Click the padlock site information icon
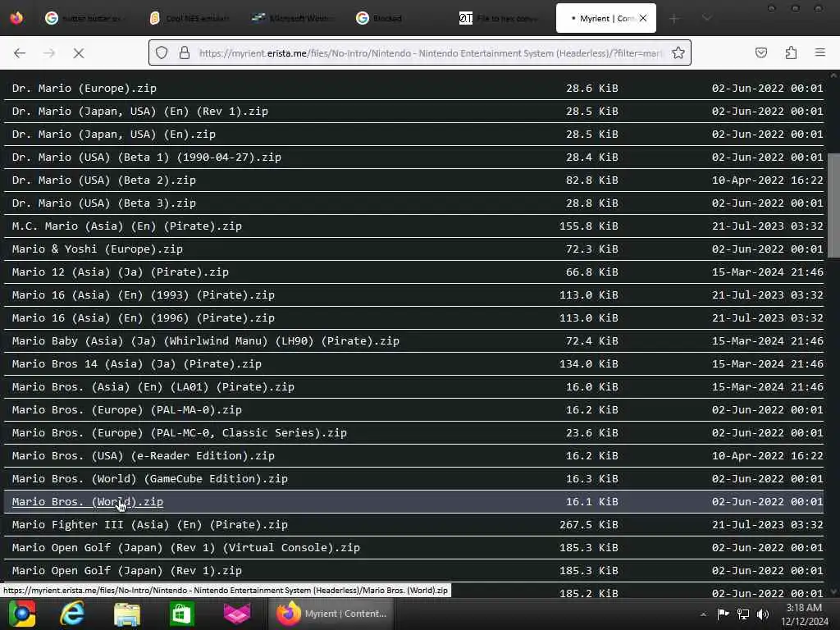 point(185,52)
